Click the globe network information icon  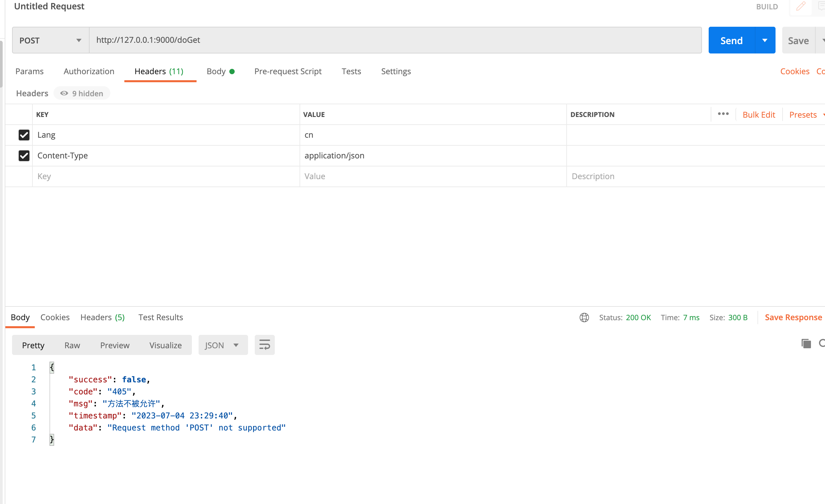tap(584, 317)
